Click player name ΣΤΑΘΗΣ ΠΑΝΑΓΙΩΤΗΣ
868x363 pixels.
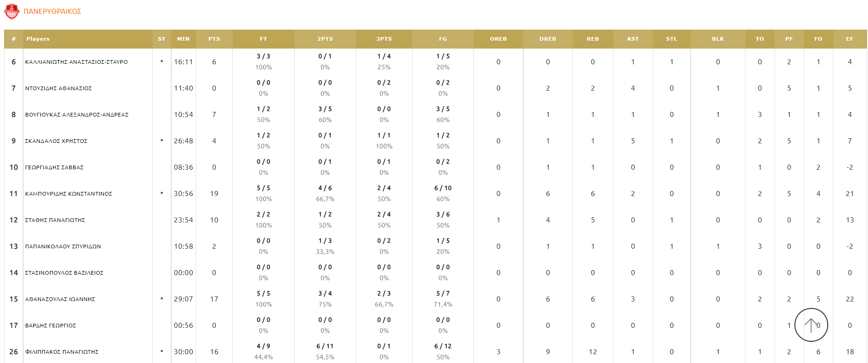(x=55, y=220)
